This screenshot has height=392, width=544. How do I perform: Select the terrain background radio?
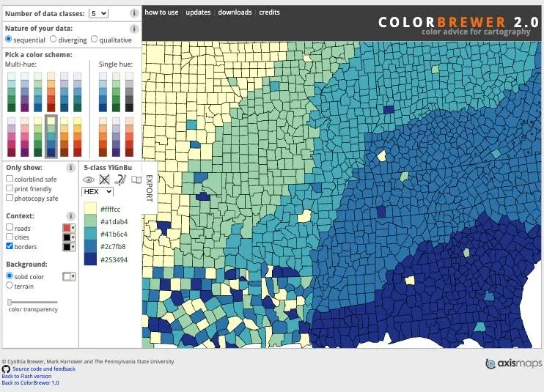10,286
